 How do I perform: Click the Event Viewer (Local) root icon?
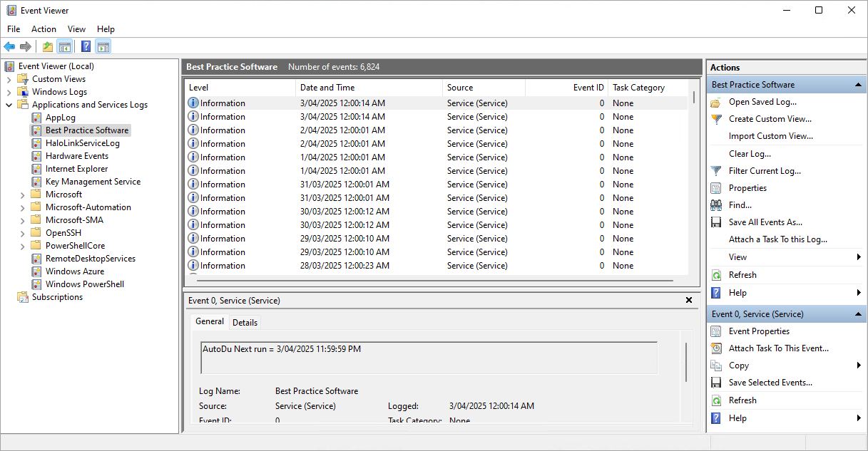point(10,66)
